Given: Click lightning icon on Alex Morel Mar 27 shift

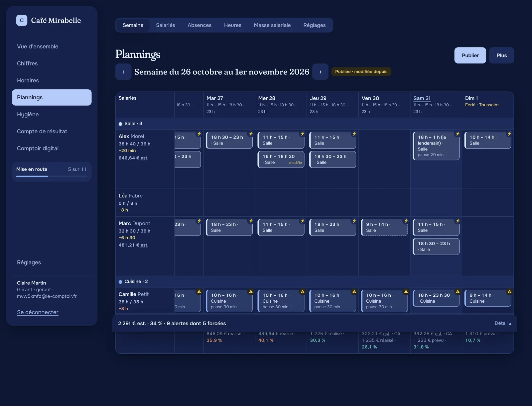Looking at the screenshot, I should (251, 134).
